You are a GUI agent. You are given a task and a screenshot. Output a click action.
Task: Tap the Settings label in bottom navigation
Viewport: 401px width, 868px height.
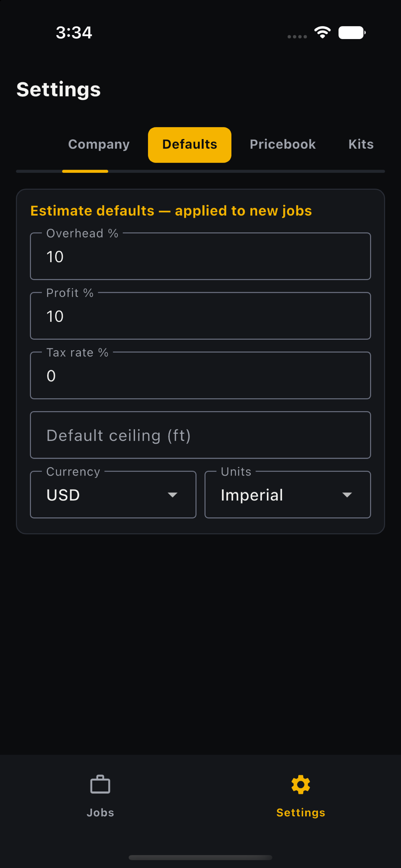301,812
